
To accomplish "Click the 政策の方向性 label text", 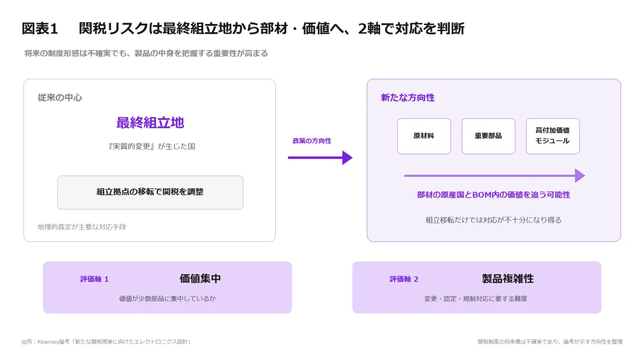I will tap(312, 141).
